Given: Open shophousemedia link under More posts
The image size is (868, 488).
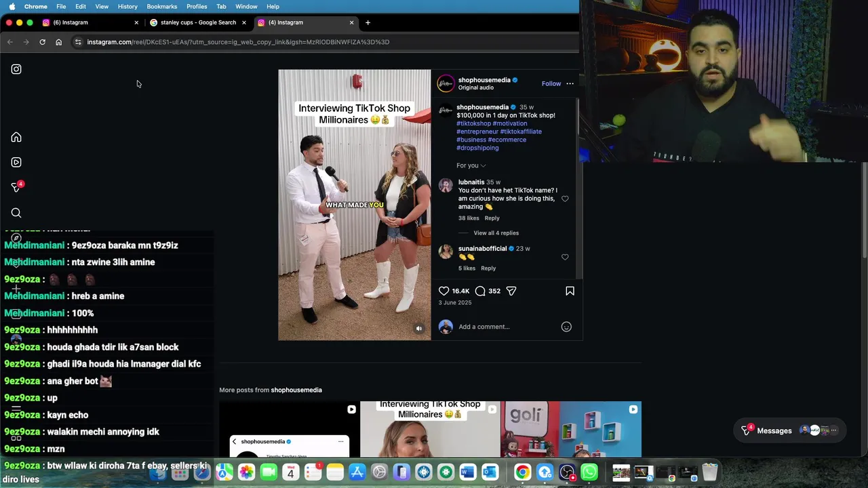Looking at the screenshot, I should pos(296,390).
